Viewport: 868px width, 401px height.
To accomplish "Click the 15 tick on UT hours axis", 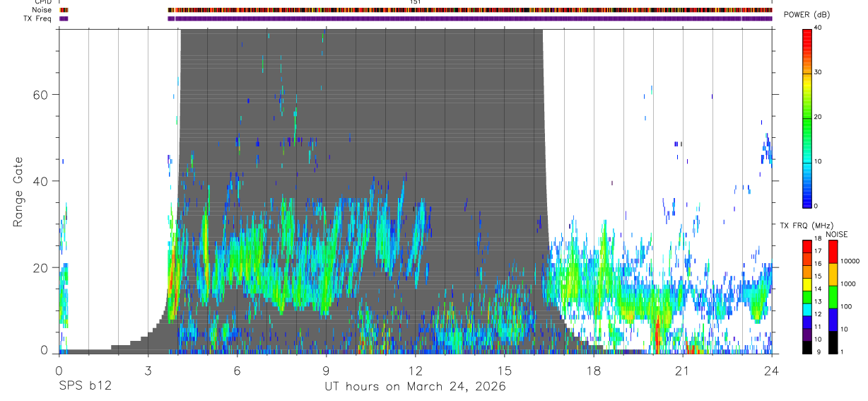I will click(505, 370).
